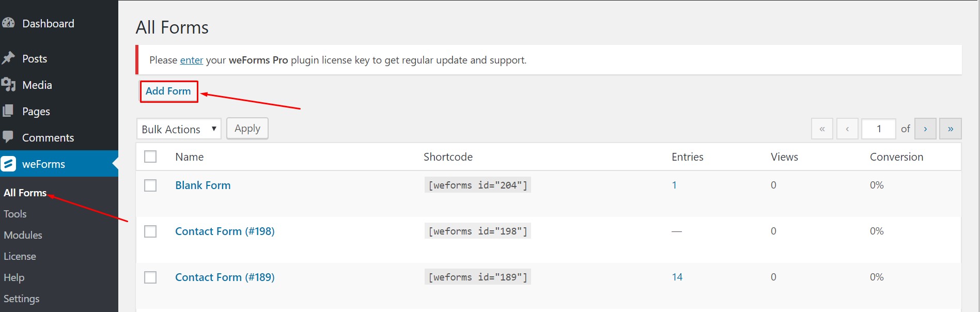The width and height of the screenshot is (980, 312).
Task: Toggle the select-all checkbox in header
Action: (x=150, y=157)
